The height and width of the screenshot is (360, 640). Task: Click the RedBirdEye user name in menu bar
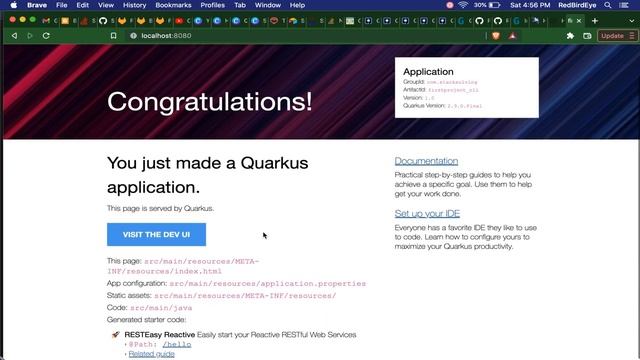click(577, 5)
